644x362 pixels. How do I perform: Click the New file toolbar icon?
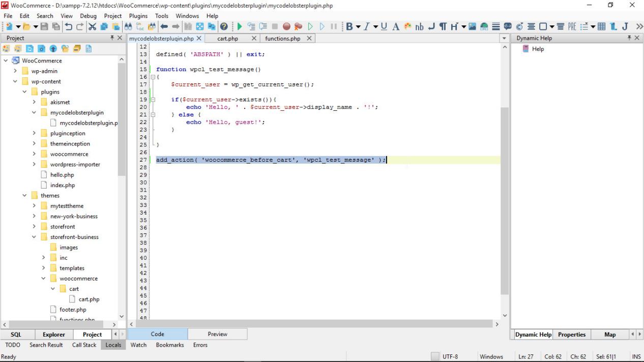(9, 26)
